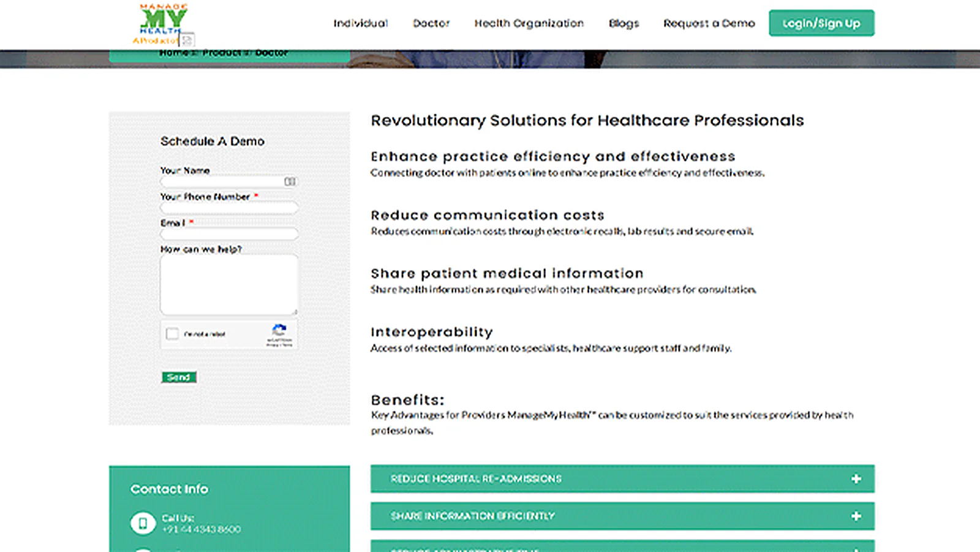Focus the Email input field
The image size is (980, 552).
(x=229, y=234)
